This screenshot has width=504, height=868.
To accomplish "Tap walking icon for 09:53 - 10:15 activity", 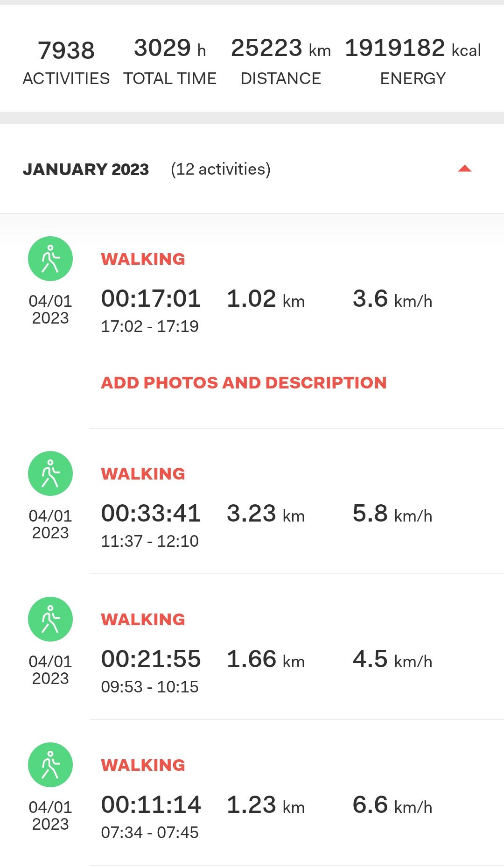I will tap(50, 619).
